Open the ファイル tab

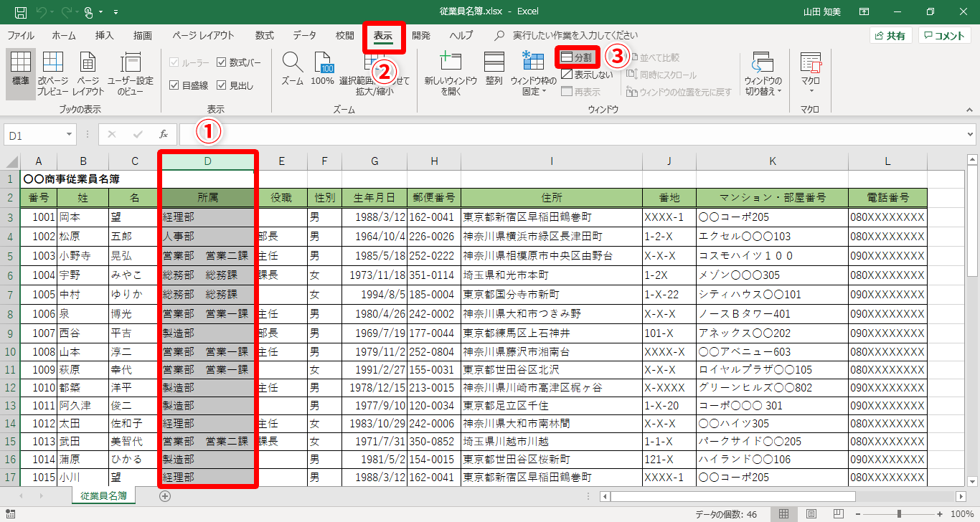pyautogui.click(x=20, y=35)
